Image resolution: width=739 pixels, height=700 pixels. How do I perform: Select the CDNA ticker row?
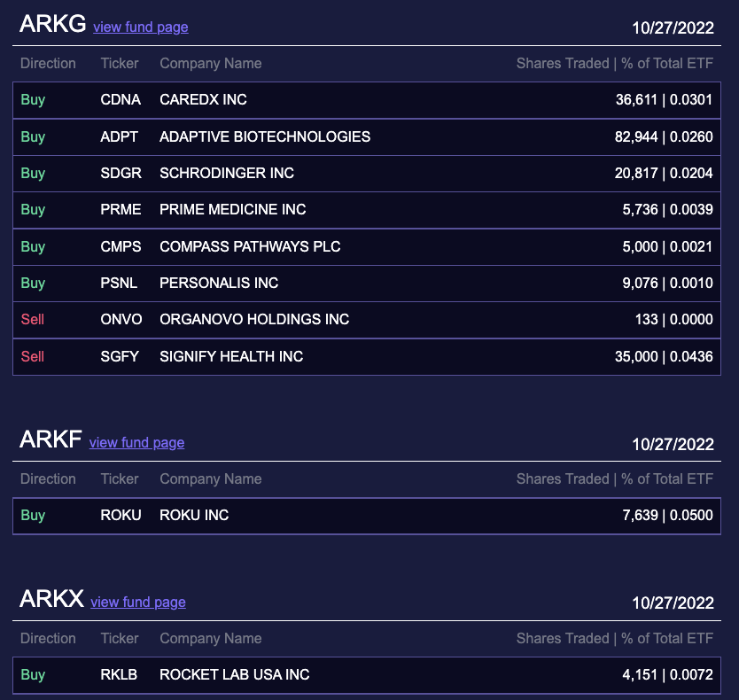(x=121, y=100)
